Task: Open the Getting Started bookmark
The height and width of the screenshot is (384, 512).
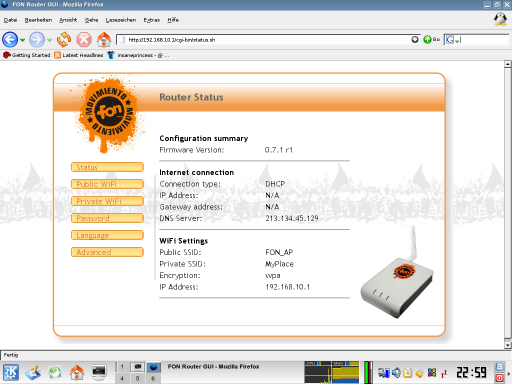Action: (27, 55)
